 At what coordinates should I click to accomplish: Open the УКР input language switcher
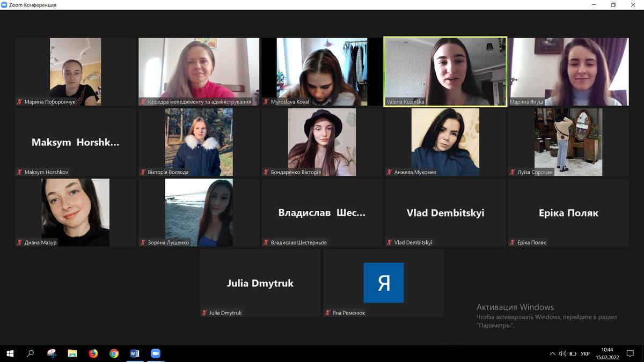pyautogui.click(x=585, y=353)
